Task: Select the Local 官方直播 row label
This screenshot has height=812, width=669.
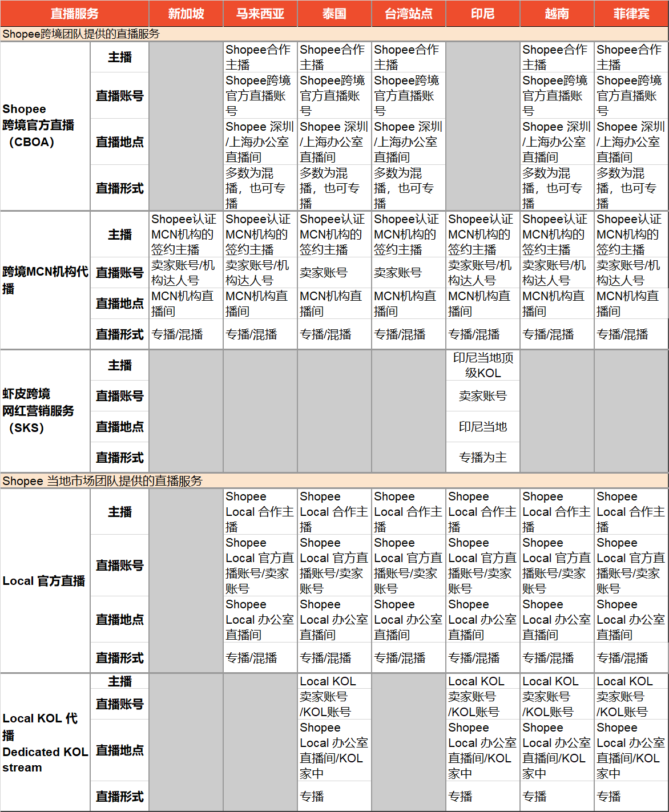Action: click(45, 581)
